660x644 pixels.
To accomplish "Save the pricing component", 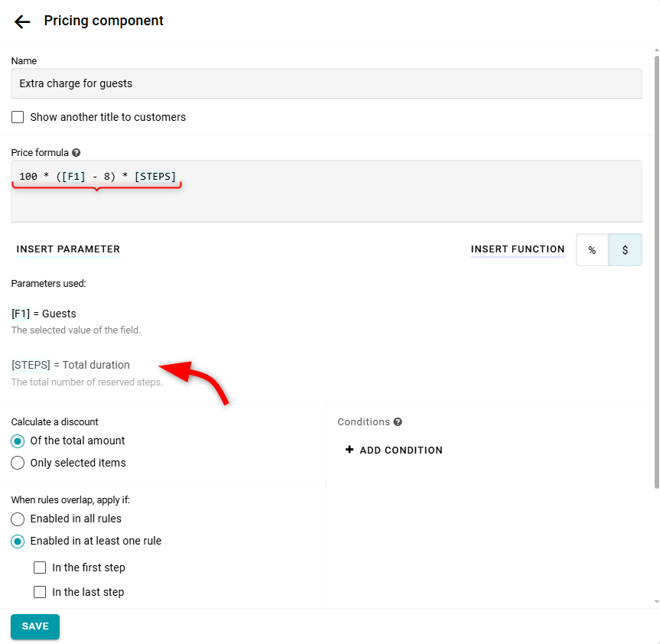I will click(x=35, y=626).
